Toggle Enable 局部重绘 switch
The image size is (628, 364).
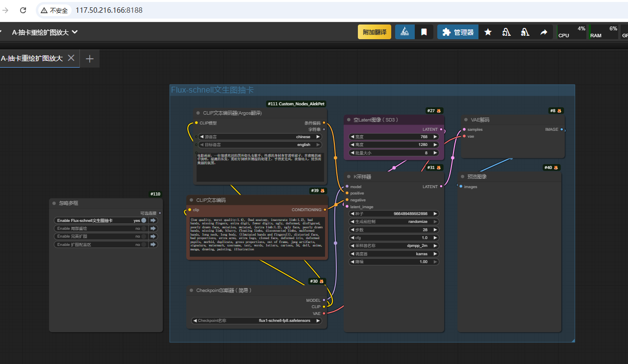coord(144,228)
